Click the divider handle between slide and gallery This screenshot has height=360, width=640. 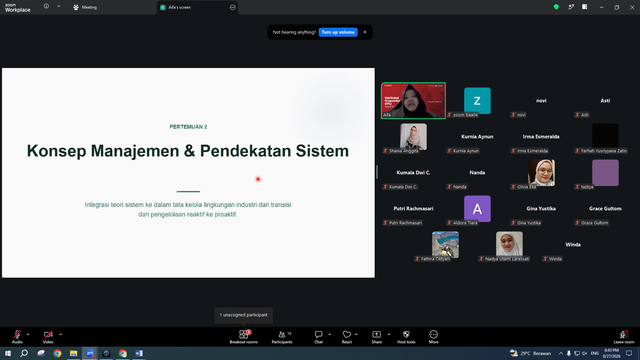[x=377, y=172]
